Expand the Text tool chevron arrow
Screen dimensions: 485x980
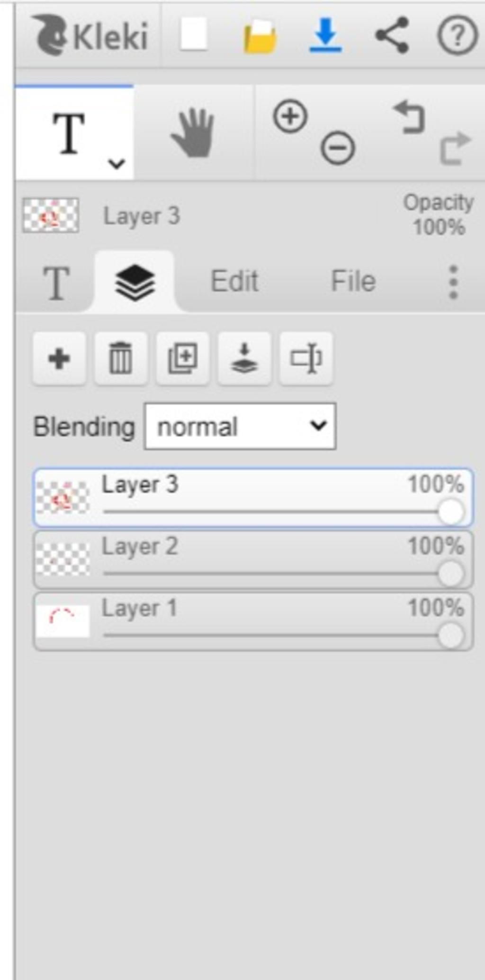pos(116,164)
